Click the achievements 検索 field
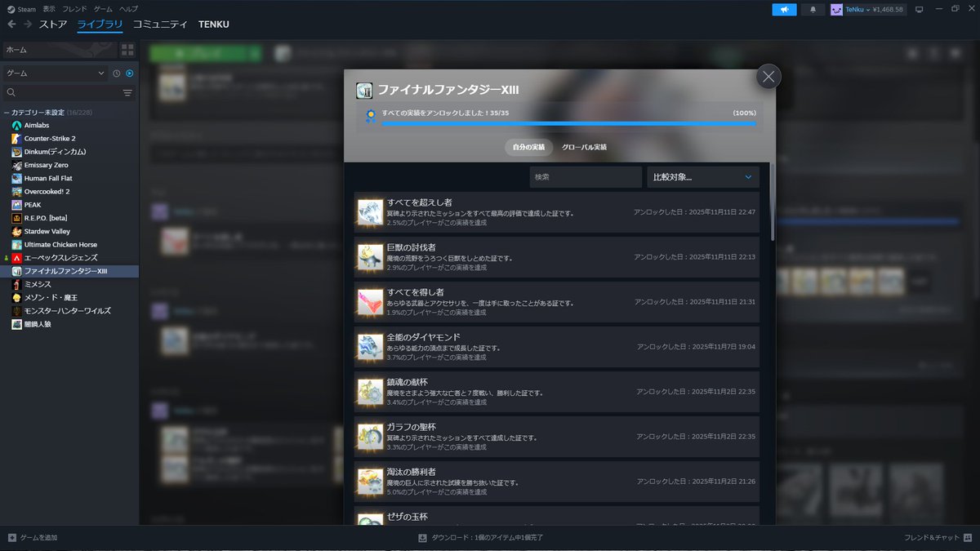980x551 pixels. point(585,176)
